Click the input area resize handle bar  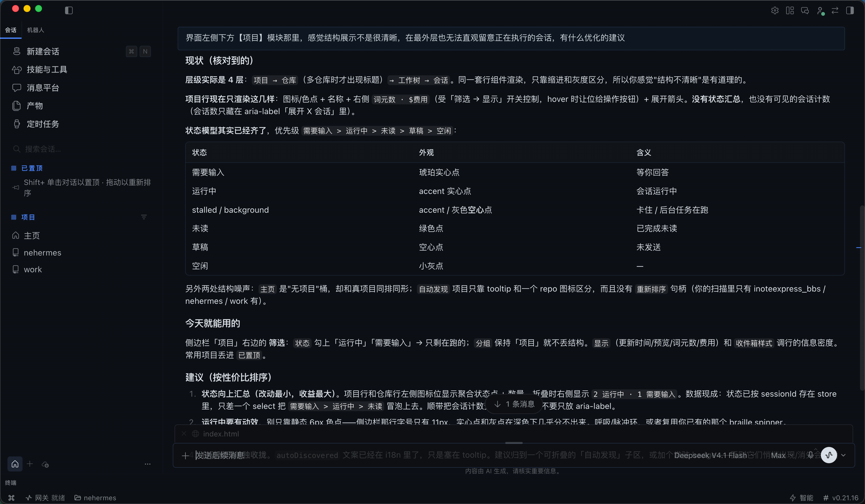pos(514,443)
